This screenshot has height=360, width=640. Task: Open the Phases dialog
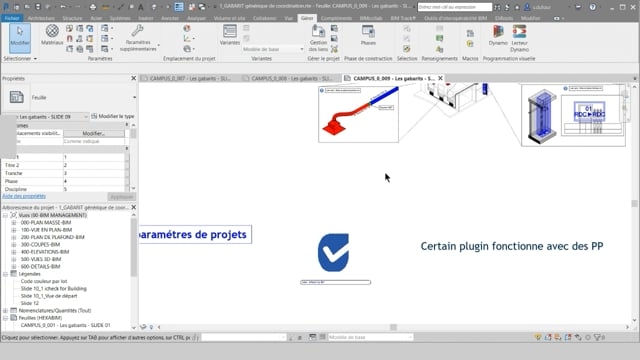(x=368, y=35)
